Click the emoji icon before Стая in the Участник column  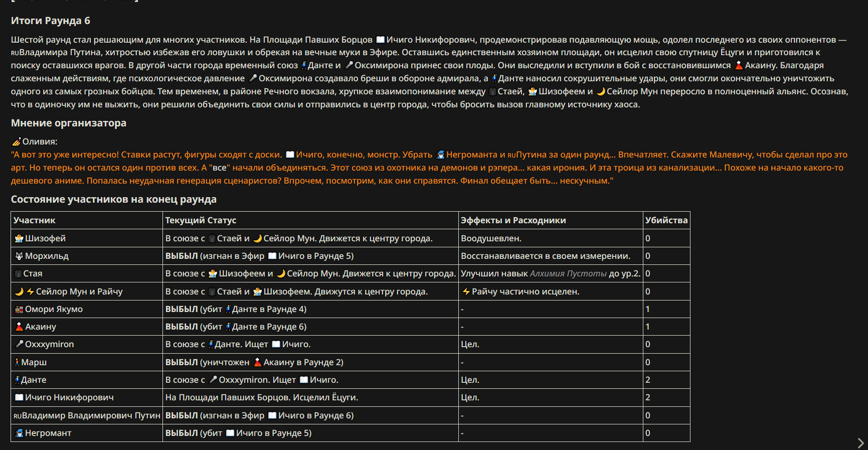19,273
